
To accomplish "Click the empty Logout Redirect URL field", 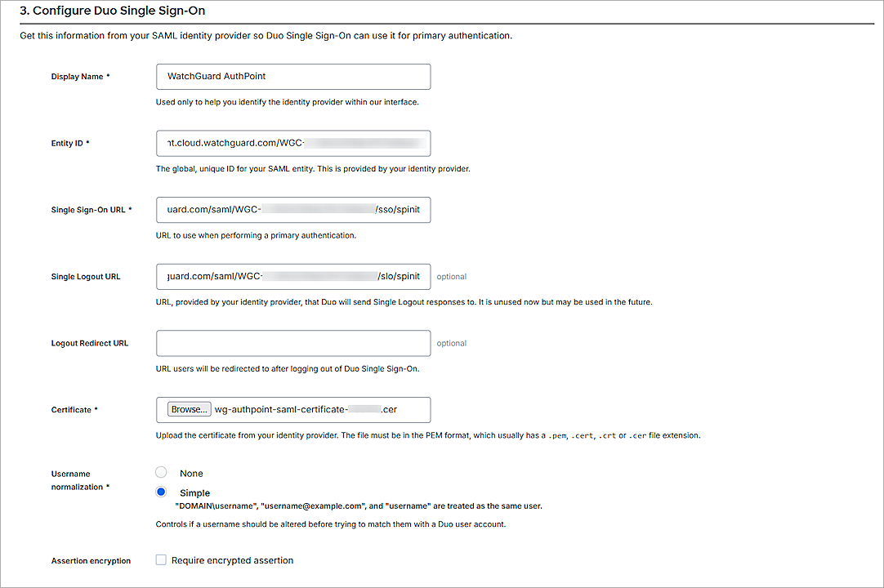I will [x=292, y=343].
